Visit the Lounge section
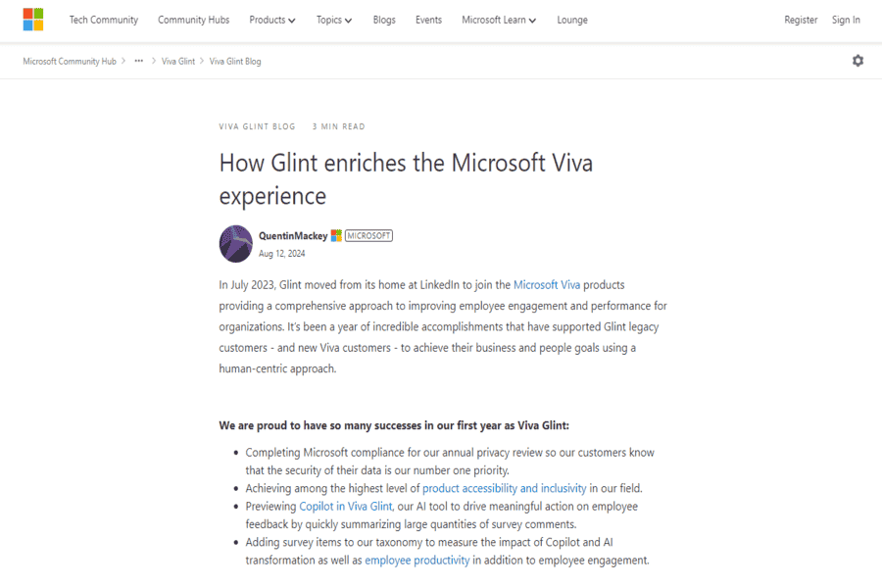882x588 pixels. (x=572, y=21)
